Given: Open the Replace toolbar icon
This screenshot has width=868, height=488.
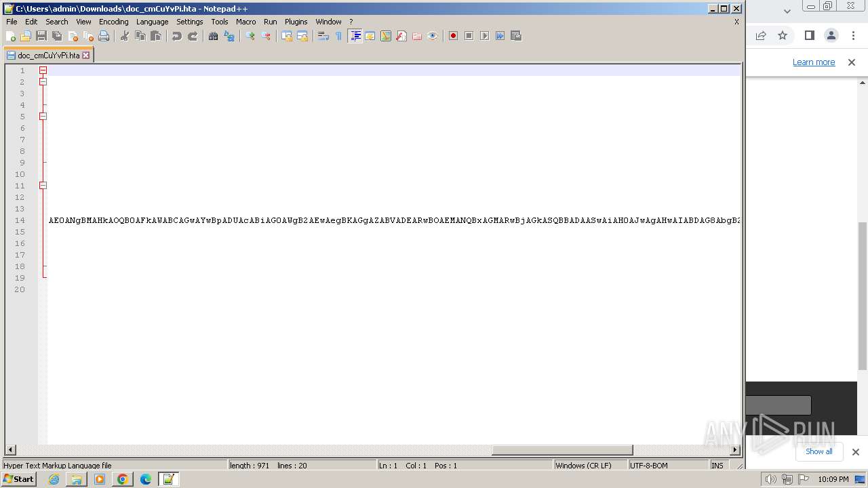Looking at the screenshot, I should pyautogui.click(x=229, y=36).
